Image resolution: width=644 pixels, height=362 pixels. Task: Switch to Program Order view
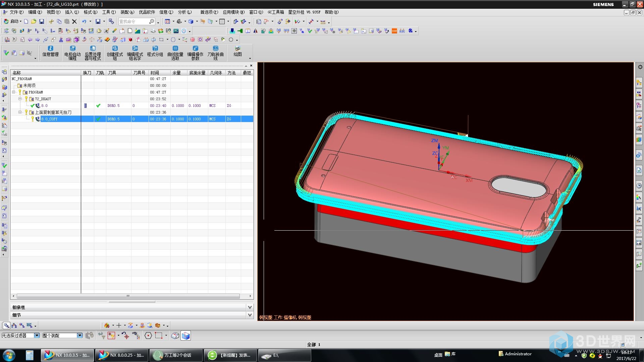7,325
